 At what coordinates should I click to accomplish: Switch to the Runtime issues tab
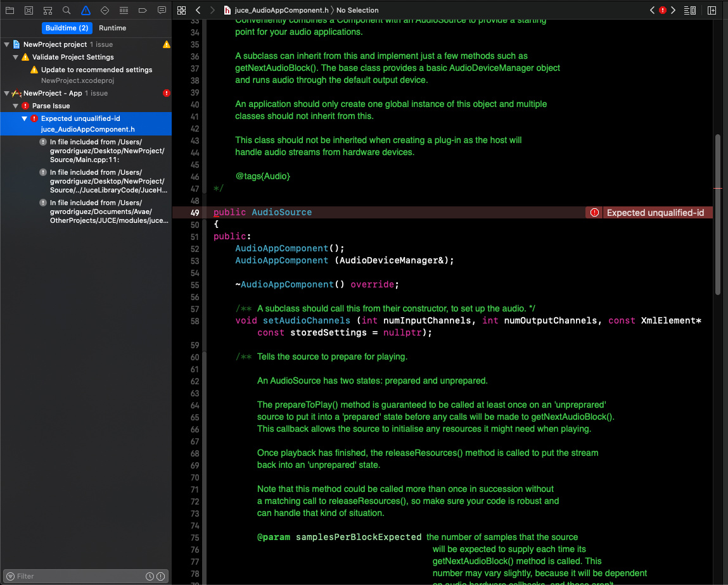(x=112, y=28)
